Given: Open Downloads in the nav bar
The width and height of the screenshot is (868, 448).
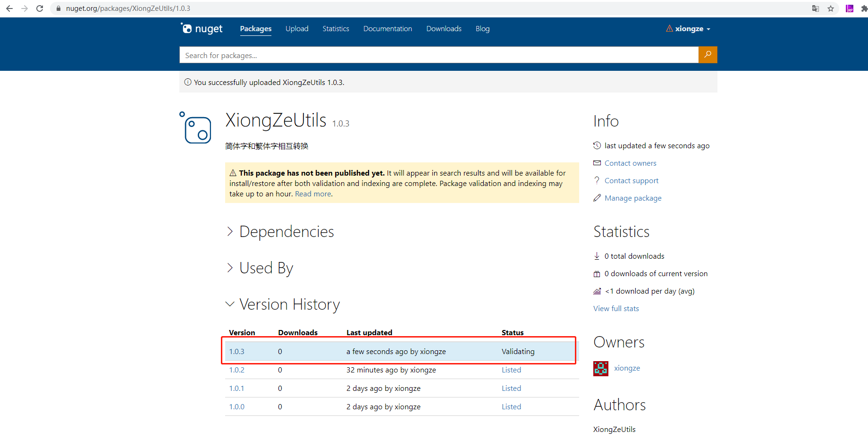Looking at the screenshot, I should click(444, 29).
